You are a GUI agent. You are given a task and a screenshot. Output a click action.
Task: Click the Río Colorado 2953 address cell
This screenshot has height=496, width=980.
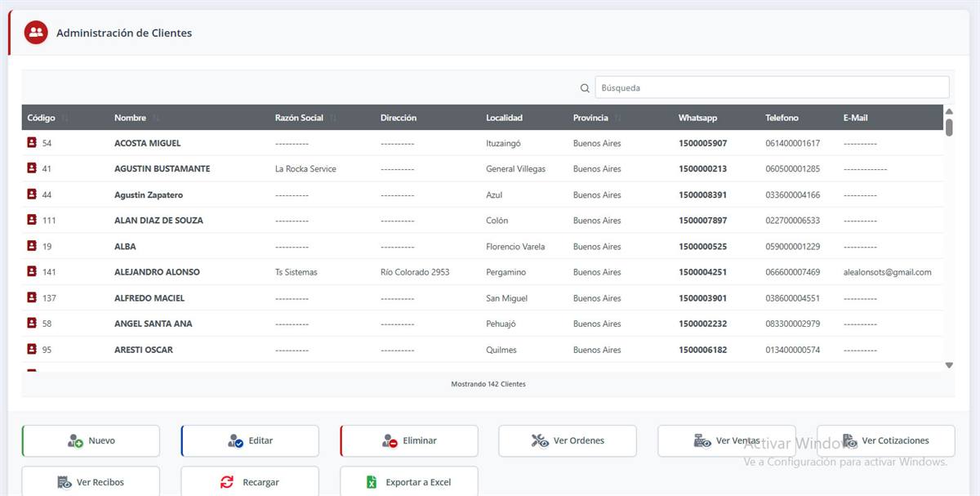(x=415, y=271)
